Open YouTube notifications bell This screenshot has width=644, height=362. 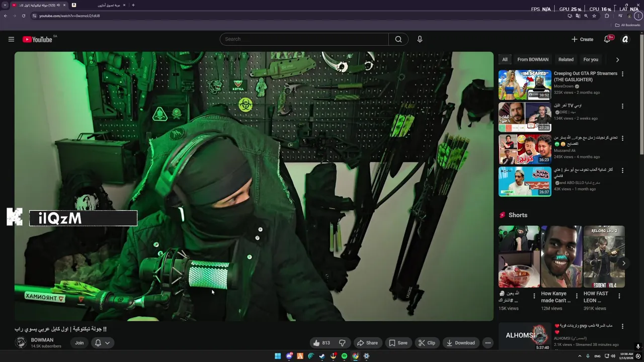tap(607, 39)
